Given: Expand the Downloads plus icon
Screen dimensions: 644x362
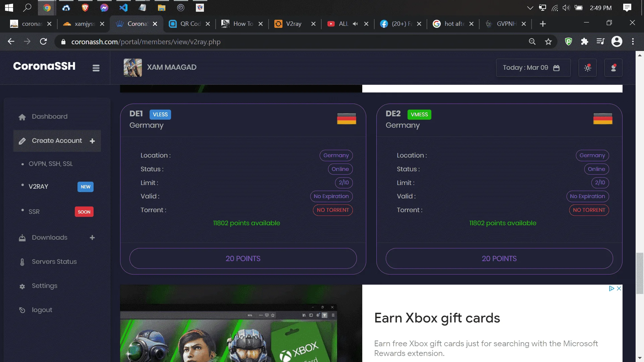Looking at the screenshot, I should click(92, 238).
